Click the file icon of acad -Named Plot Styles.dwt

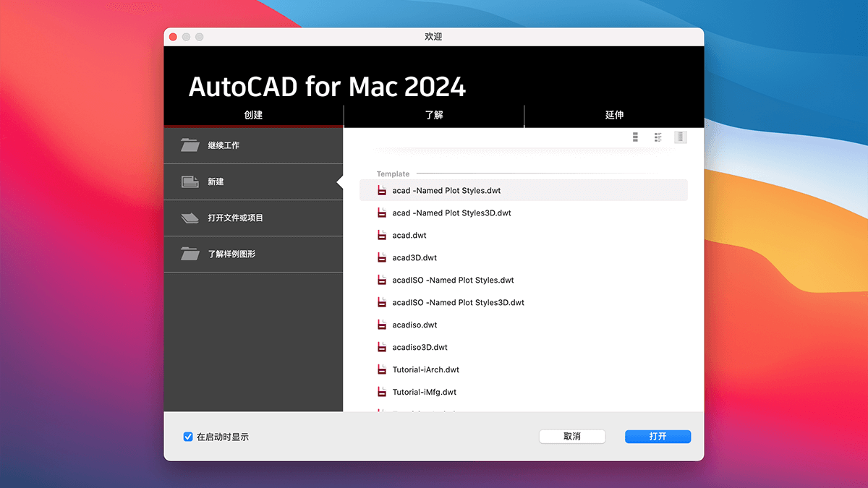pyautogui.click(x=382, y=191)
